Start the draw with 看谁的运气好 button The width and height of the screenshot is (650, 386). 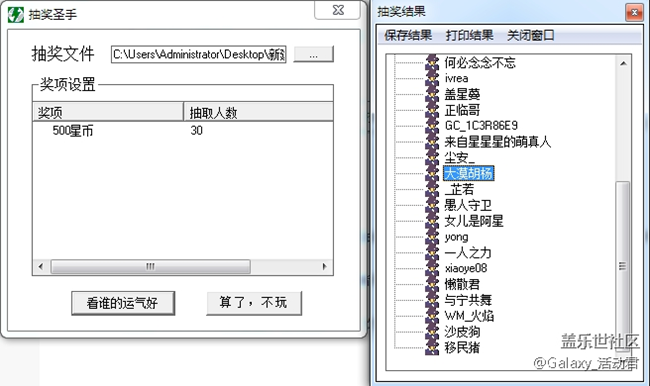click(123, 303)
